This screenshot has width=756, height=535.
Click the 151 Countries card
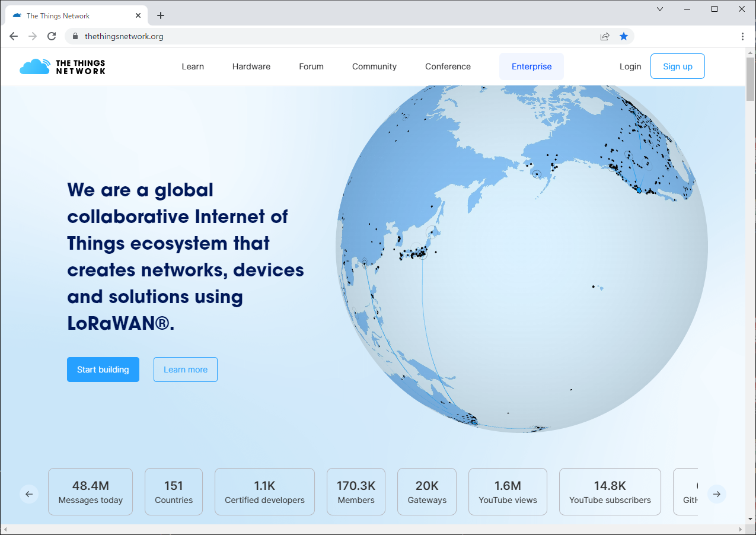click(174, 492)
